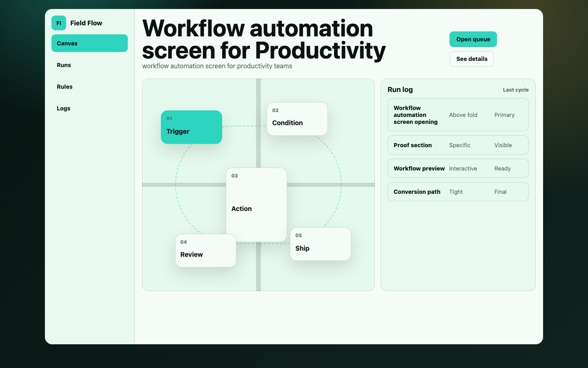The width and height of the screenshot is (588, 368).
Task: Click the Final status cell
Action: pos(500,192)
